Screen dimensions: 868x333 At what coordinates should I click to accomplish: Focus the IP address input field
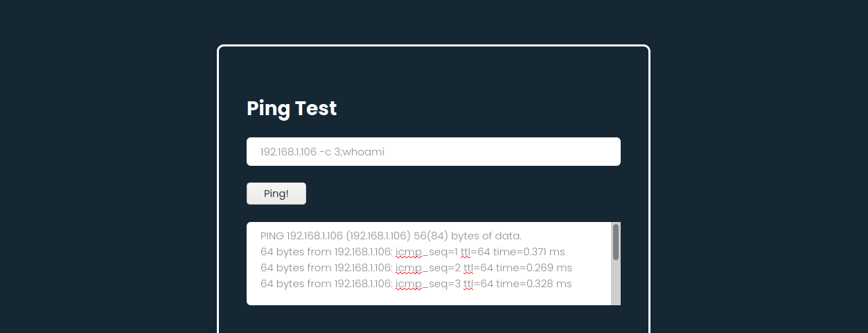tap(433, 151)
